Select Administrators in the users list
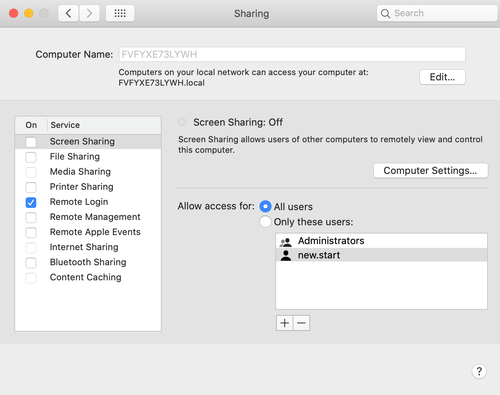The width and height of the screenshot is (500, 395). (x=382, y=241)
